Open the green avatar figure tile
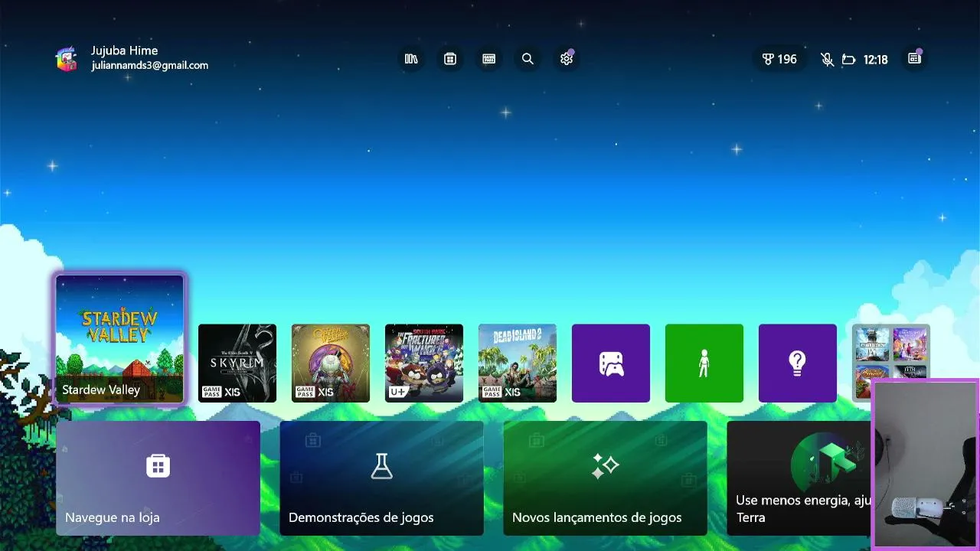 point(704,364)
